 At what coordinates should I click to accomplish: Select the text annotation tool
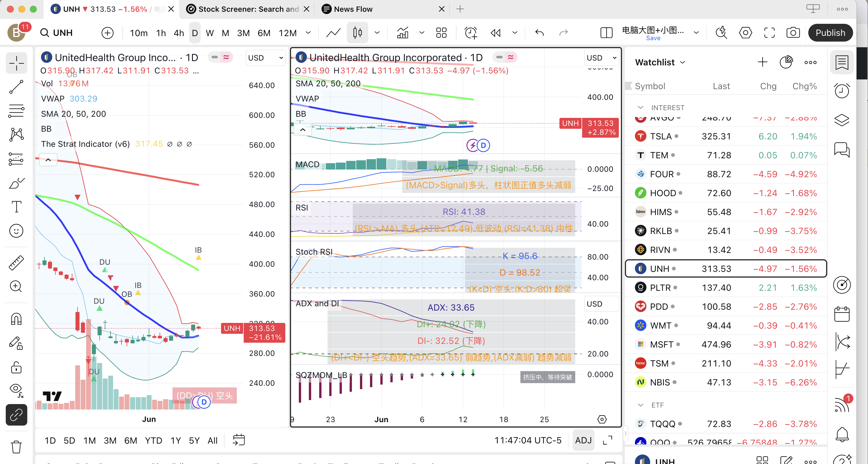(x=16, y=207)
